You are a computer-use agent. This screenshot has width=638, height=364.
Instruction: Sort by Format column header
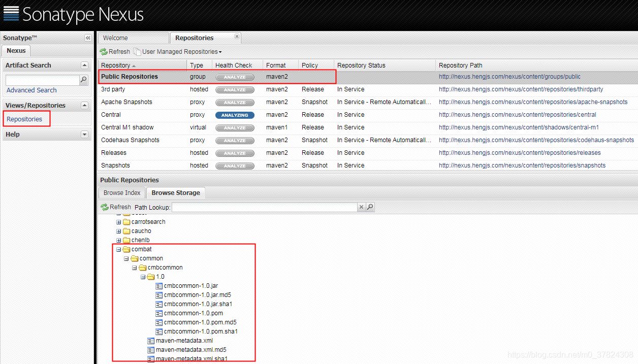(280, 65)
